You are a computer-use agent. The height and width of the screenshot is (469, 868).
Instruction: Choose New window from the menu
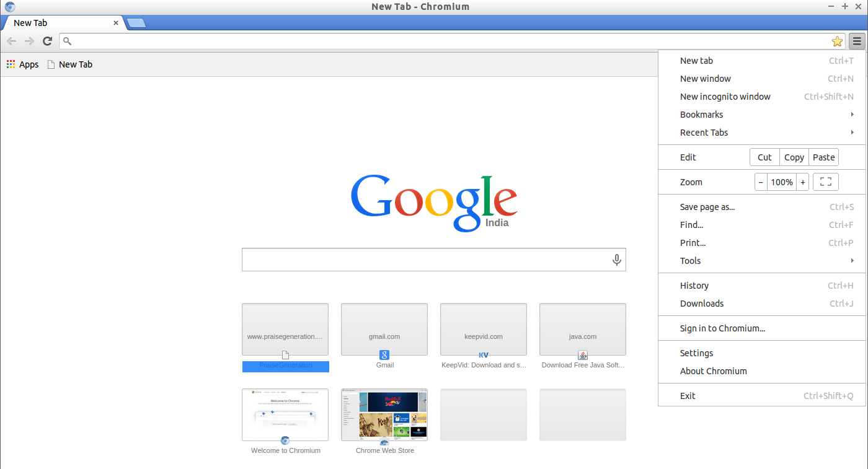[x=762, y=79]
